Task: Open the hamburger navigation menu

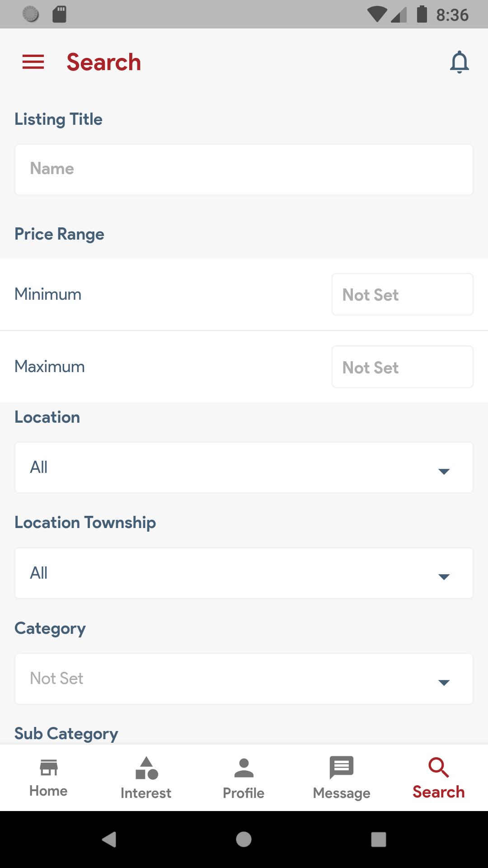Action: [x=33, y=62]
